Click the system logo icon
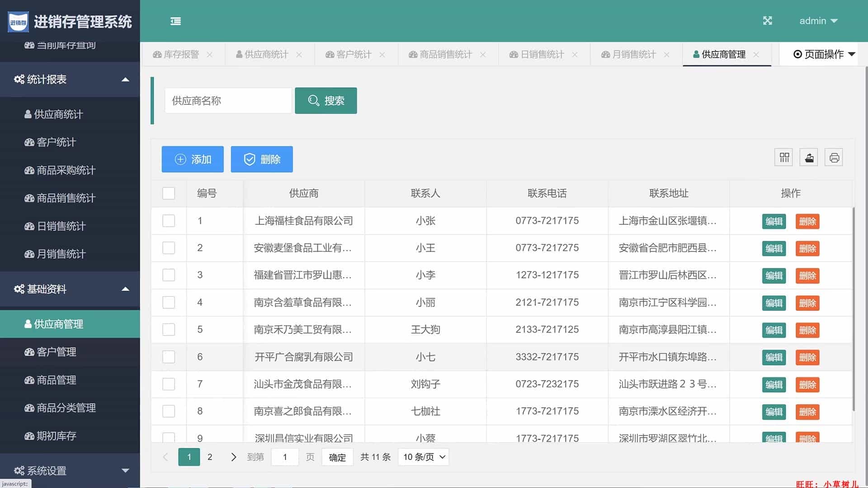Screen dimensions: 868x488 point(18,22)
